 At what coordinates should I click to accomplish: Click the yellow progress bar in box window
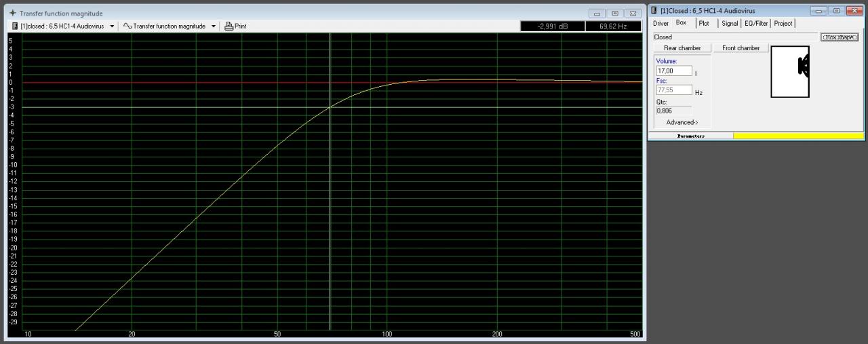799,136
